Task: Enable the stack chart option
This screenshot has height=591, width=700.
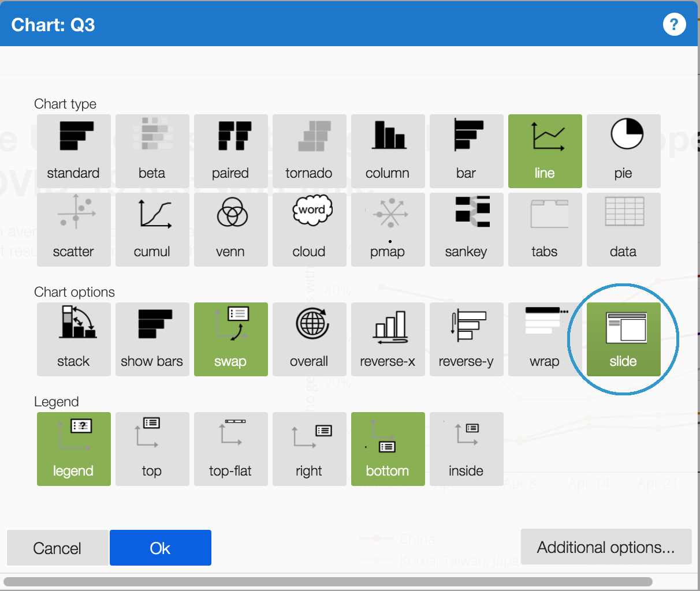Action: point(73,339)
